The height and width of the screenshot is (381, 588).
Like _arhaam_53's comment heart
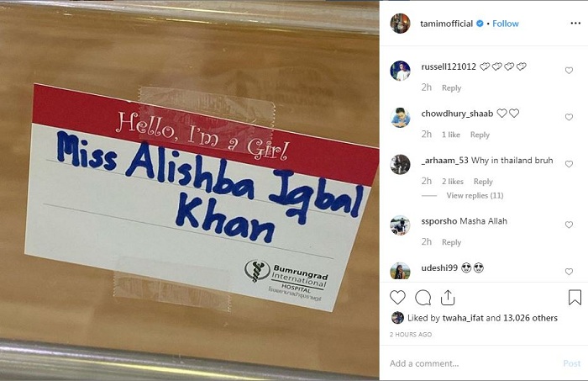(x=569, y=164)
